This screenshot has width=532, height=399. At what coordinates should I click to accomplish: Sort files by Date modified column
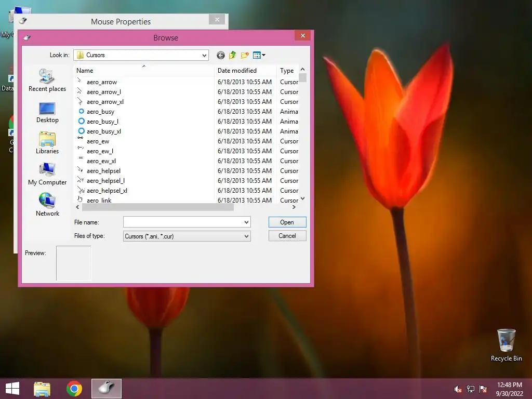246,71
